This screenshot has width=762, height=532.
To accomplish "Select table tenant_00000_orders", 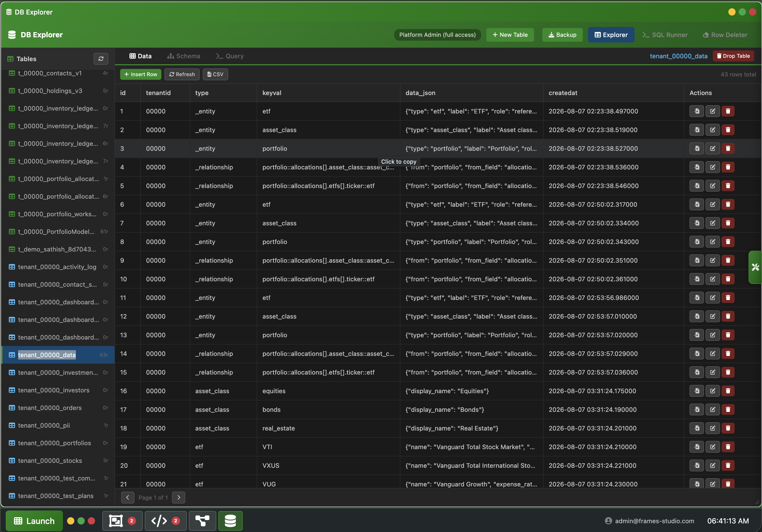I will point(58,408).
